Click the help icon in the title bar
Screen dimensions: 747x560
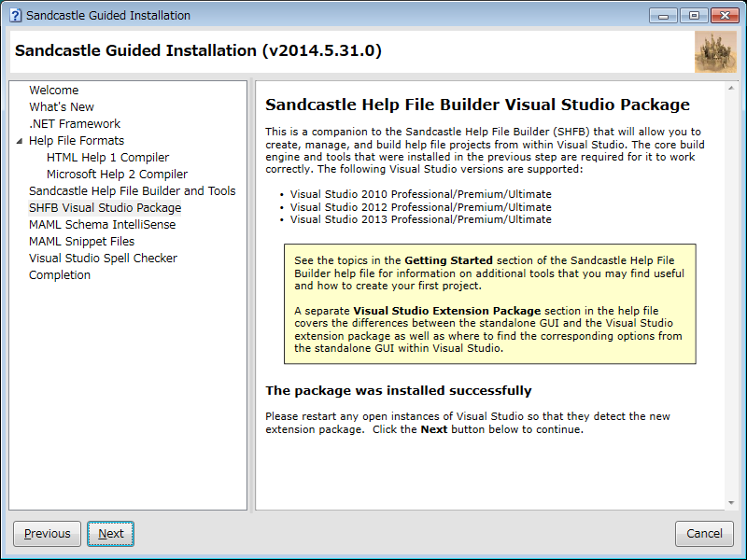click(15, 15)
